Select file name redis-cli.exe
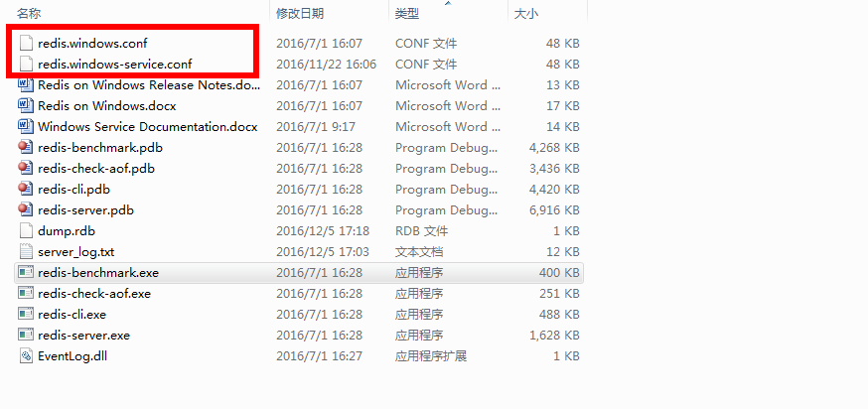 [x=72, y=315]
